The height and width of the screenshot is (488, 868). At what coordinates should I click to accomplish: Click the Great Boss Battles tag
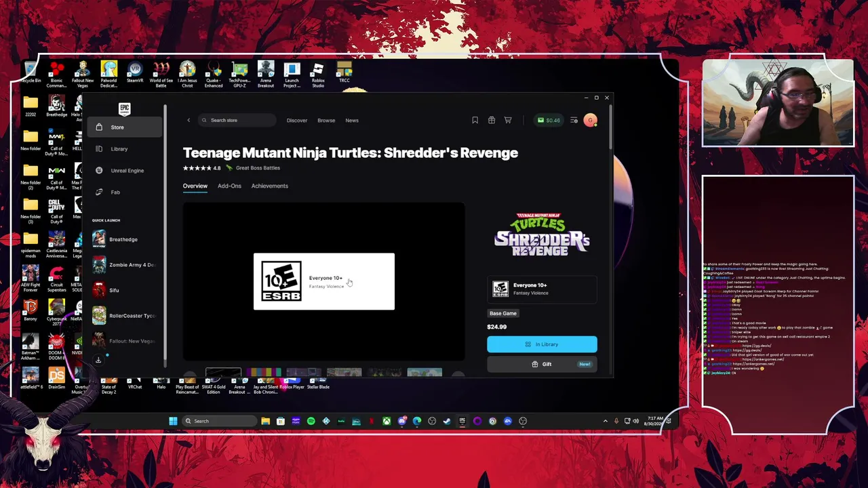pyautogui.click(x=253, y=168)
